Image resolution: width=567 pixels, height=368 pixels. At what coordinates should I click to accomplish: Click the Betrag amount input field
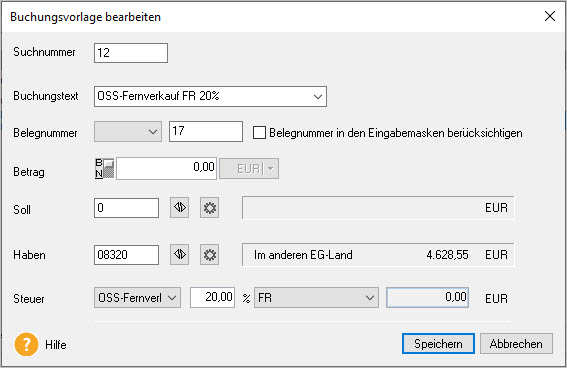pos(166,168)
